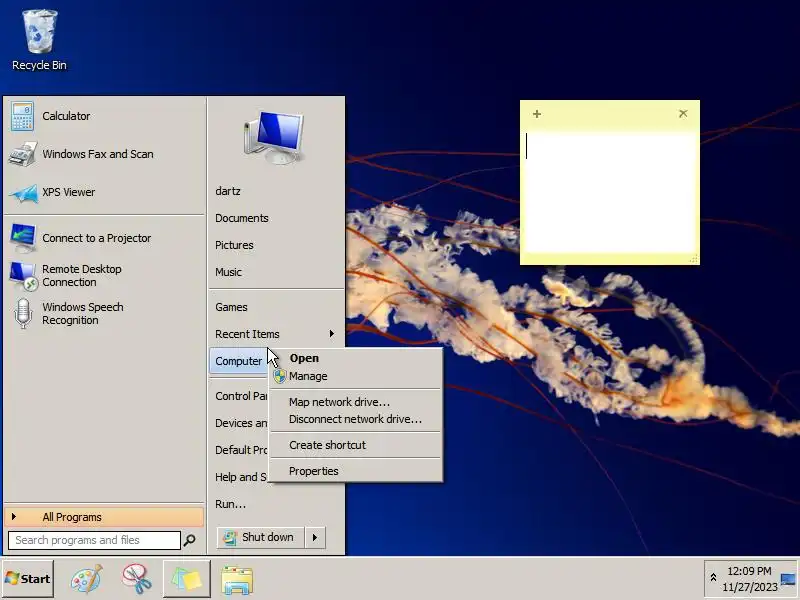Delete the sticky note with X
800x600 pixels.
[683, 113]
